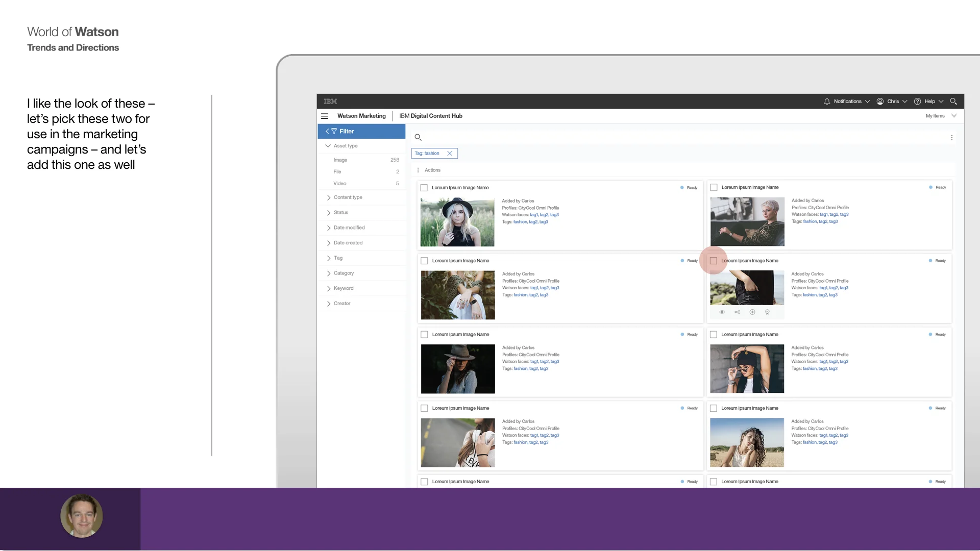Open the hamburger navigation menu
Image resolution: width=980 pixels, height=551 pixels.
tap(324, 116)
